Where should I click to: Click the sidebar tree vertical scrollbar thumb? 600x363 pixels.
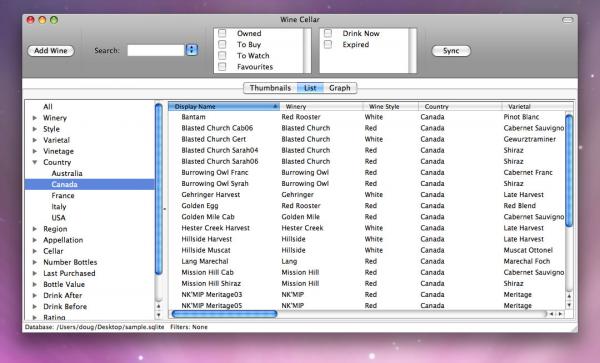coord(158,189)
